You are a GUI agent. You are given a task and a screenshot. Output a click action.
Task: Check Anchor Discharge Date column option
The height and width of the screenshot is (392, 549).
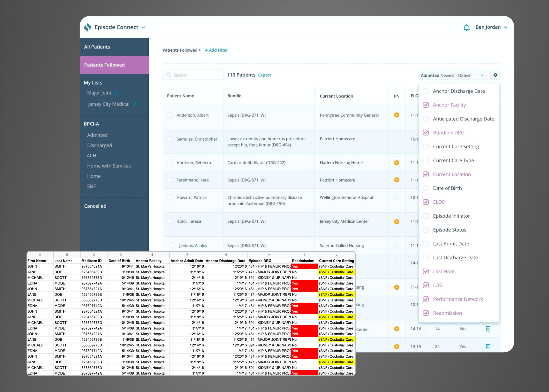tap(426, 91)
